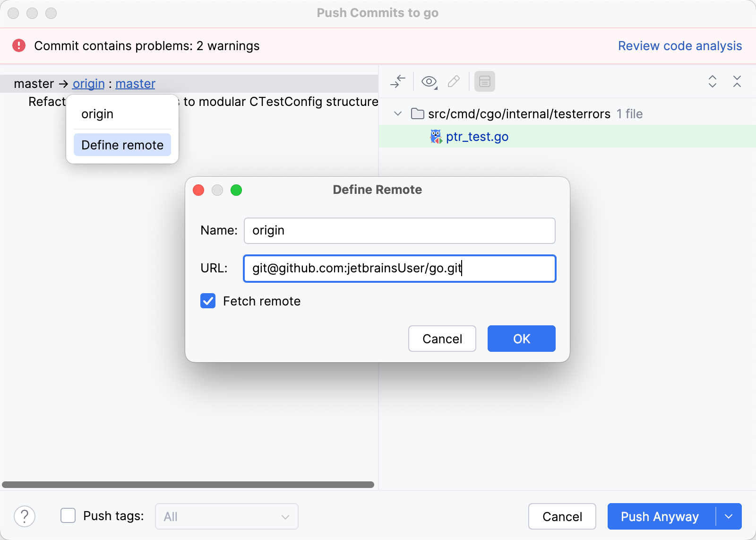This screenshot has width=756, height=540.
Task: Click the compare with local arrow icon
Action: coord(397,81)
